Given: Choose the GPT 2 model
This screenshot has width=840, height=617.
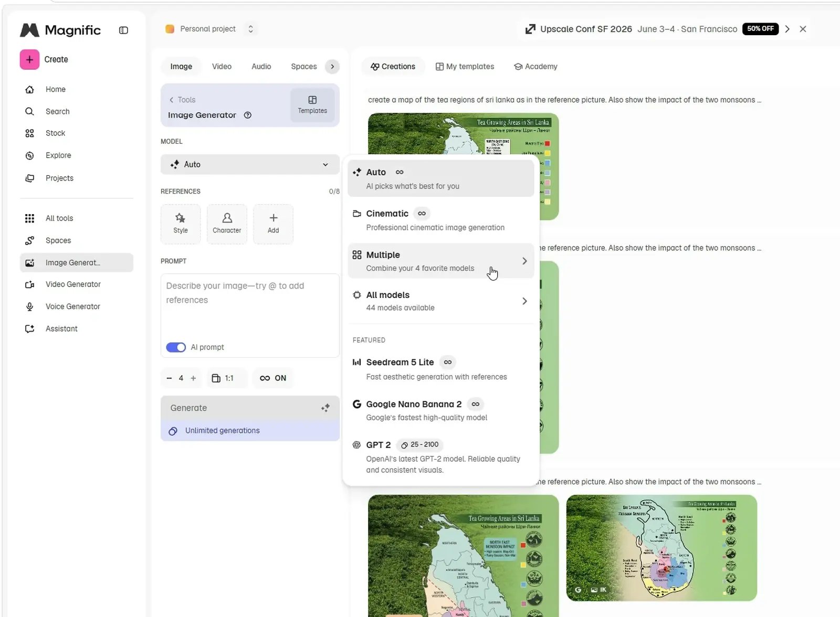Looking at the screenshot, I should [x=441, y=456].
